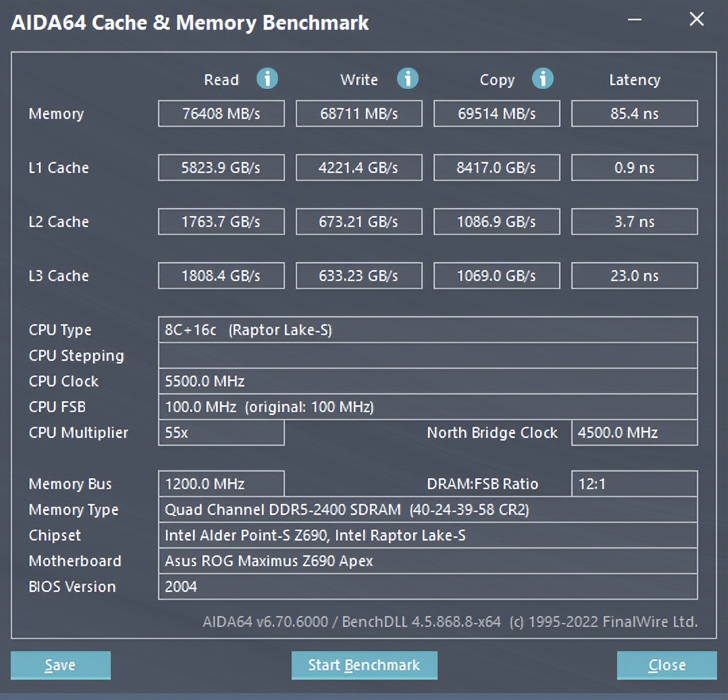Click the BIOS Version 2004 field

[428, 586]
